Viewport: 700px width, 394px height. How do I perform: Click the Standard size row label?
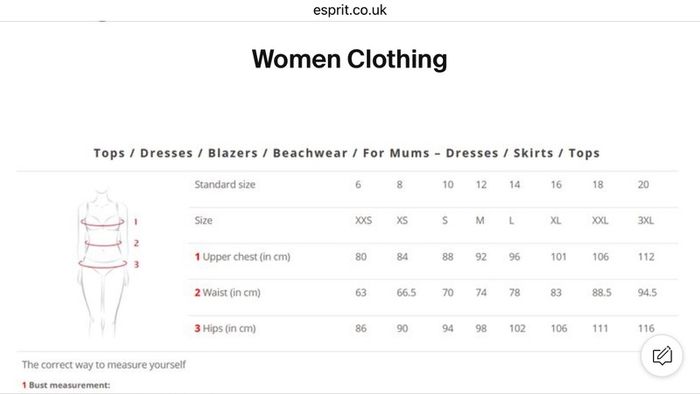pyautogui.click(x=225, y=185)
